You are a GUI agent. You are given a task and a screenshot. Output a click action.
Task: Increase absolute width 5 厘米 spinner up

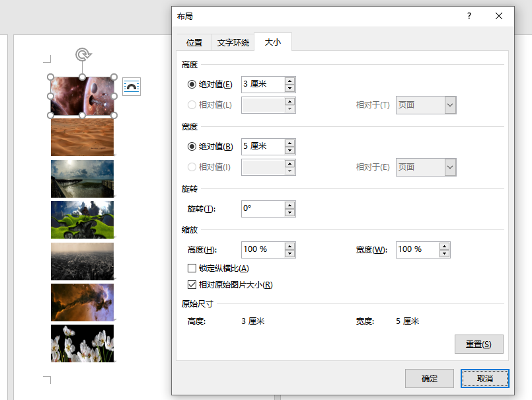pyautogui.click(x=289, y=143)
